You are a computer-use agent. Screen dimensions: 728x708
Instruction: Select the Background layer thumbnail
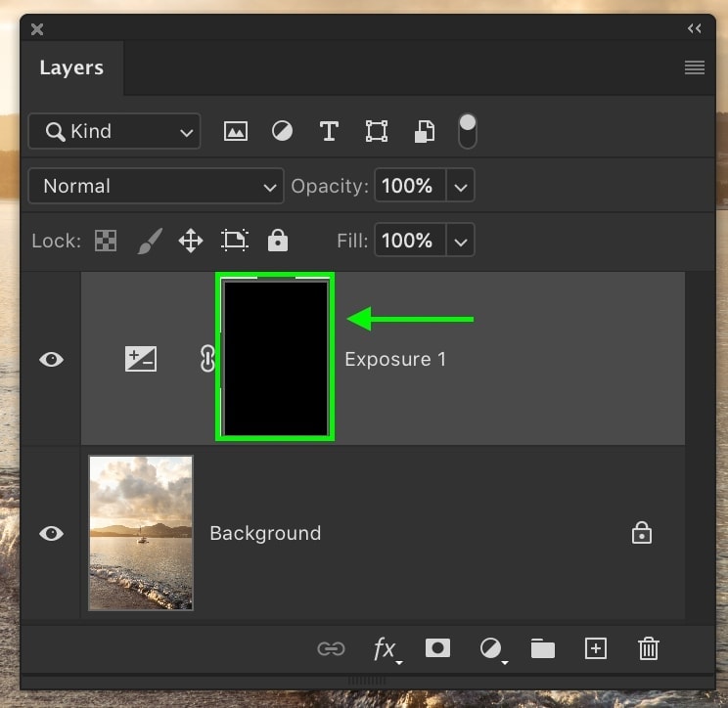[x=141, y=533]
